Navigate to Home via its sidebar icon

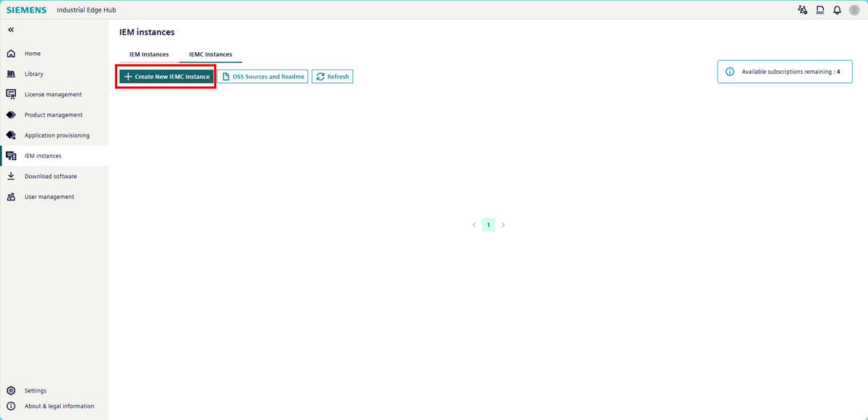(x=12, y=53)
